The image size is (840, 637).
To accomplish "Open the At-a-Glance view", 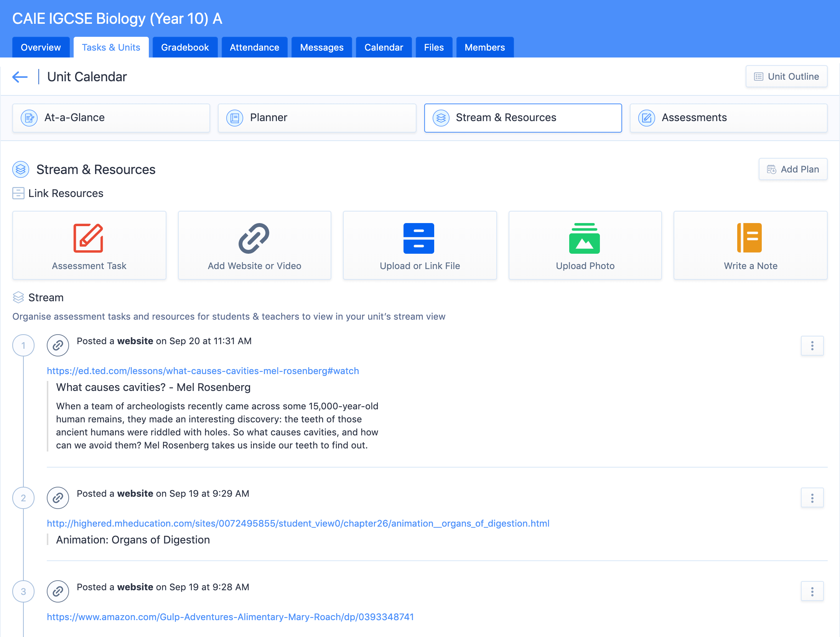I will tap(111, 118).
